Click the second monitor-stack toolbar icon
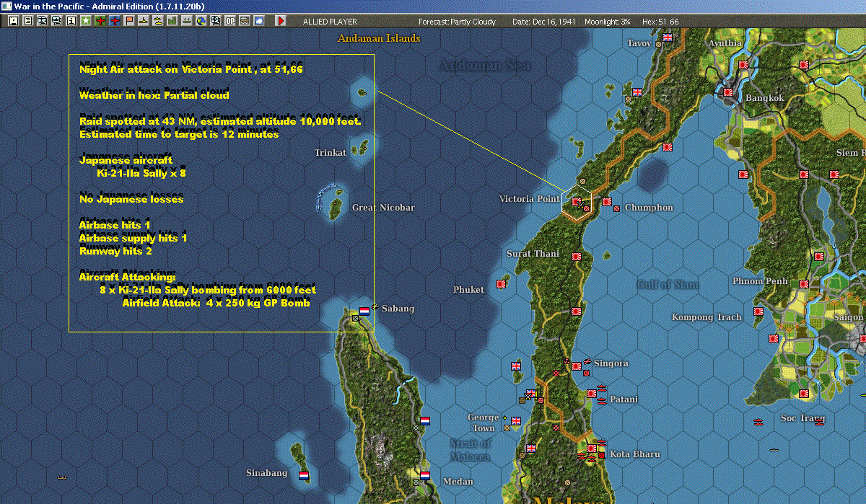 coord(57,22)
